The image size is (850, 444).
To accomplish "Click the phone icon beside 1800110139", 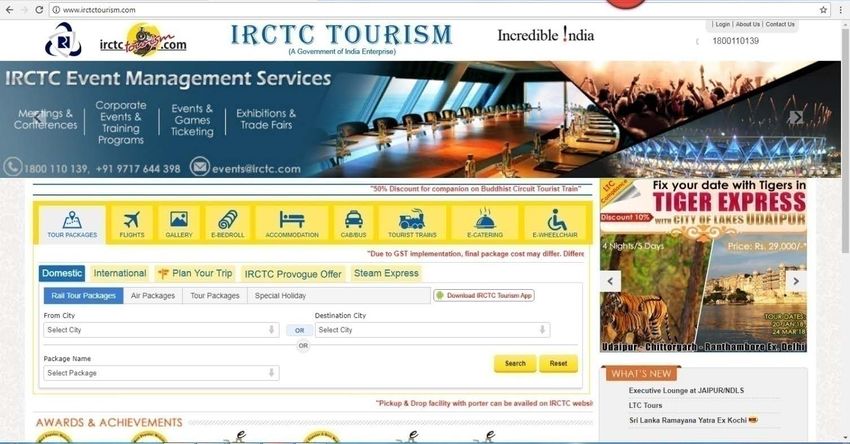I will [x=698, y=41].
